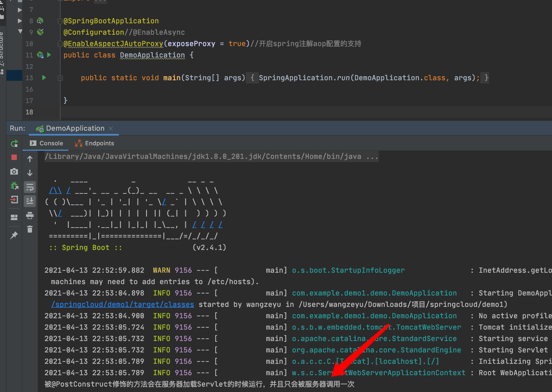Click the Exit icon with red arrow

(14, 200)
